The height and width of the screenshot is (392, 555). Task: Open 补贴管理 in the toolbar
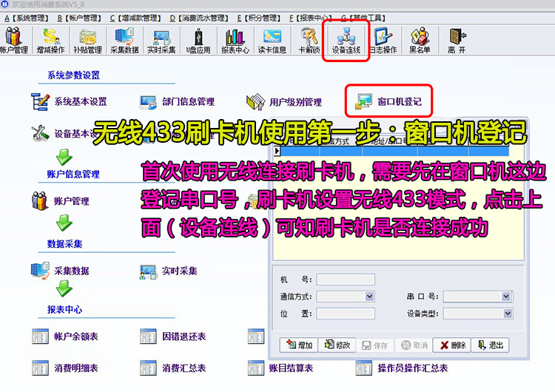point(87,40)
